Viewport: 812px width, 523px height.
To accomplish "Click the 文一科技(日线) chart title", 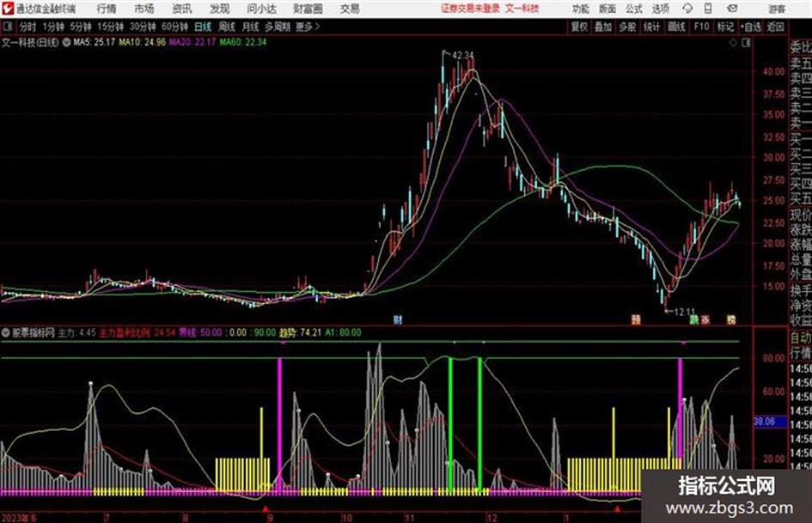I will 30,42.
